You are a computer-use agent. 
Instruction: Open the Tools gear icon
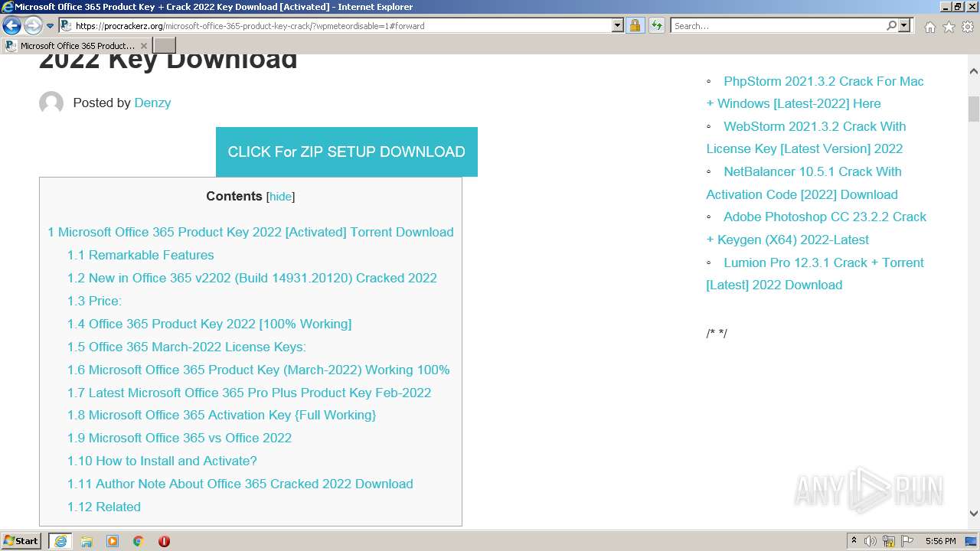pos(968,27)
